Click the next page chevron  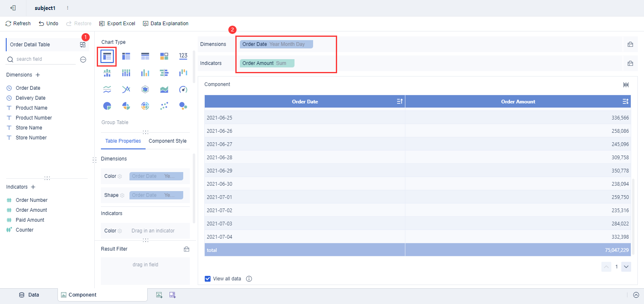tap(626, 267)
